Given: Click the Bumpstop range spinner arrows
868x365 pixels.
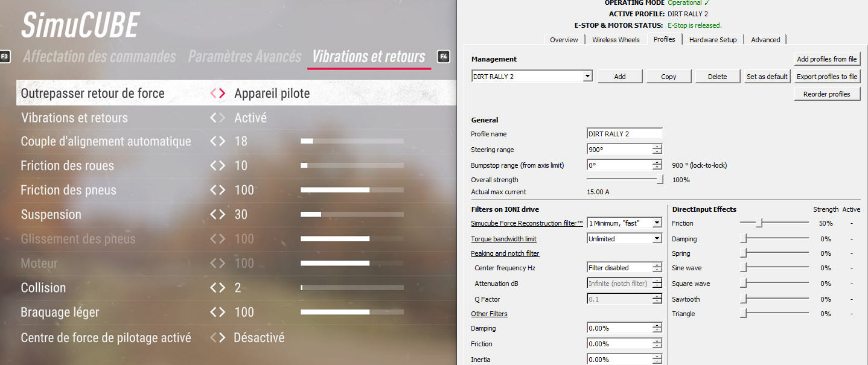Looking at the screenshot, I should (657, 165).
